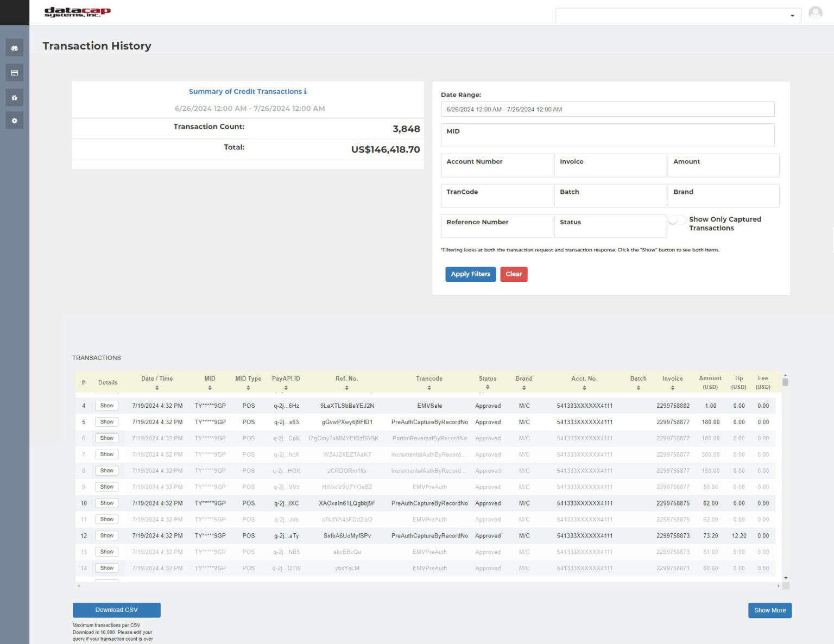Open the Date Range picker field
This screenshot has height=644, width=834.
click(x=608, y=109)
